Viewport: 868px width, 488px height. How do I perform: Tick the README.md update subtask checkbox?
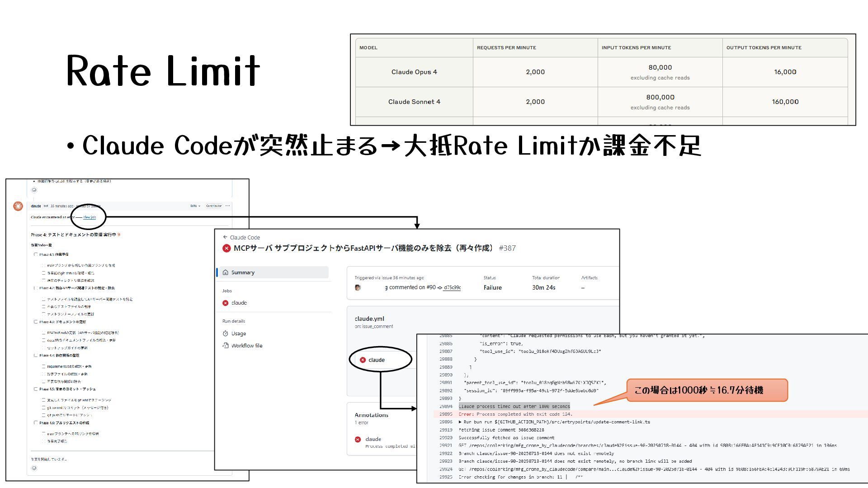[43, 333]
